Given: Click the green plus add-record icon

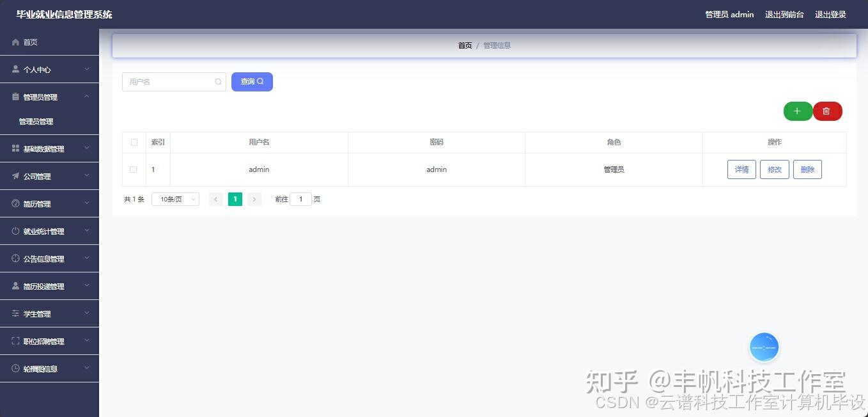Looking at the screenshot, I should pyautogui.click(x=797, y=111).
